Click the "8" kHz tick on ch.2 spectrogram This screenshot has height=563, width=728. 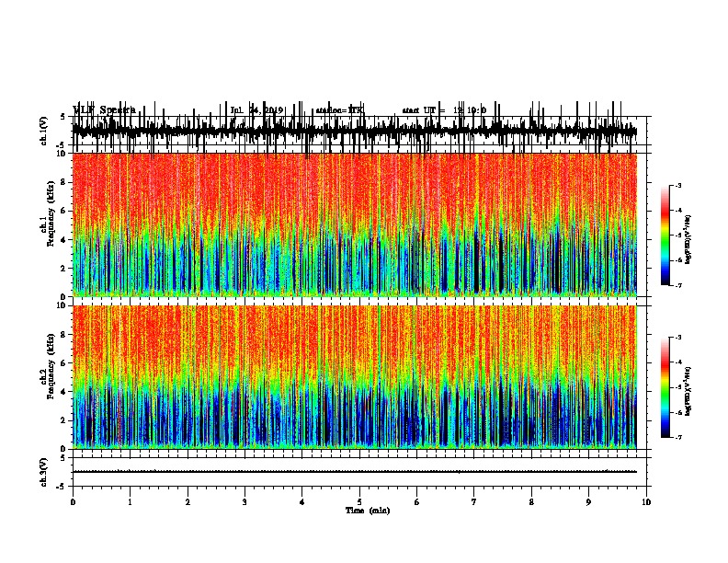(63, 335)
